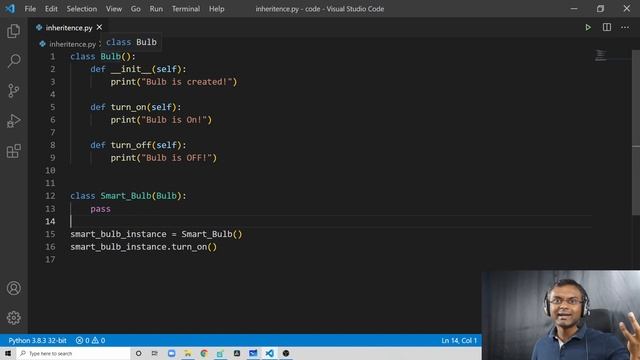Image resolution: width=640 pixels, height=360 pixels.
Task: Click 'def __init__(self):' on line 2
Action: 138,69
